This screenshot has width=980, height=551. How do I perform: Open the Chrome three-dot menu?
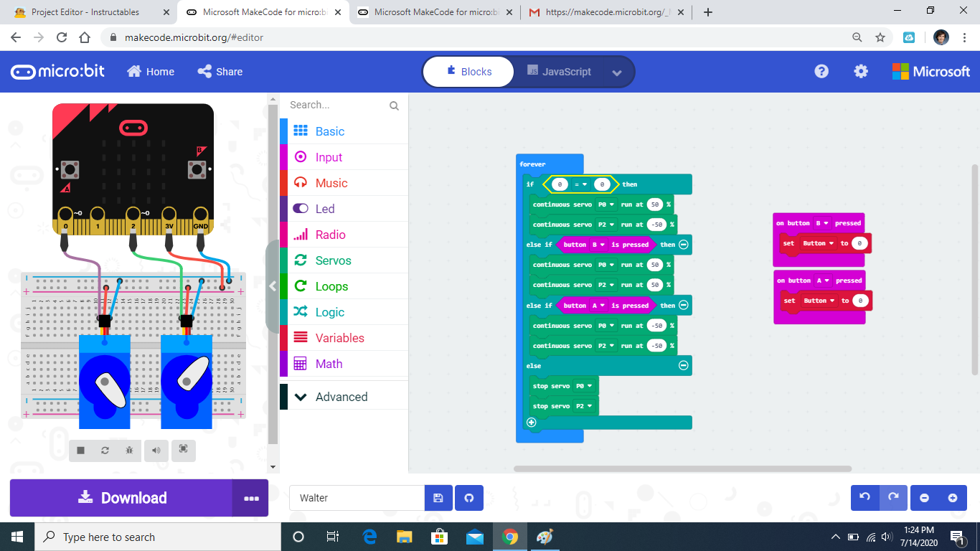(965, 37)
